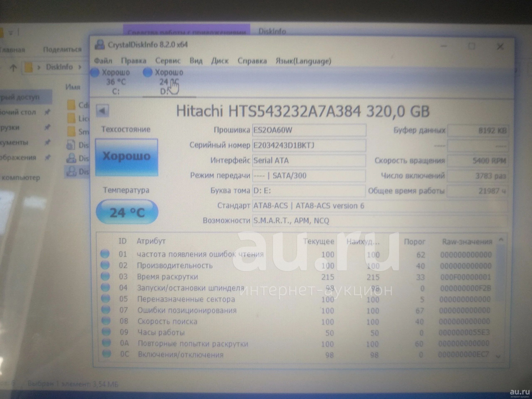Expand DiskInfo breadcrumb chevron in address bar
Image resolution: width=532 pixels, height=399 pixels.
pos(80,67)
